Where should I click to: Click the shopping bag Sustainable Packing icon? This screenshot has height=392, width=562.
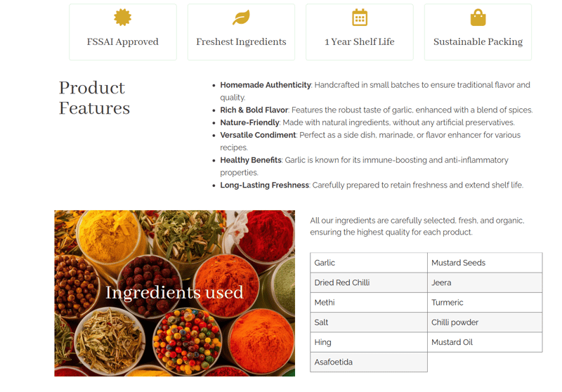(x=478, y=18)
